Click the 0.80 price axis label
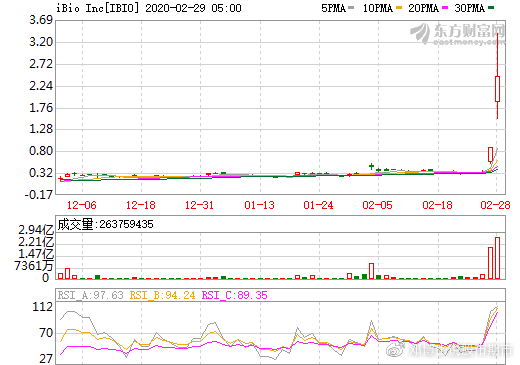Screen dimensions: 520x365 pyautogui.click(x=41, y=151)
